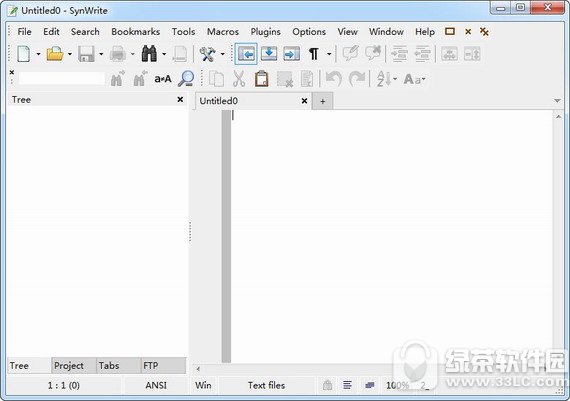This screenshot has height=401, width=570.
Task: Toggle the case-sensitive aA search option
Action: [162, 79]
